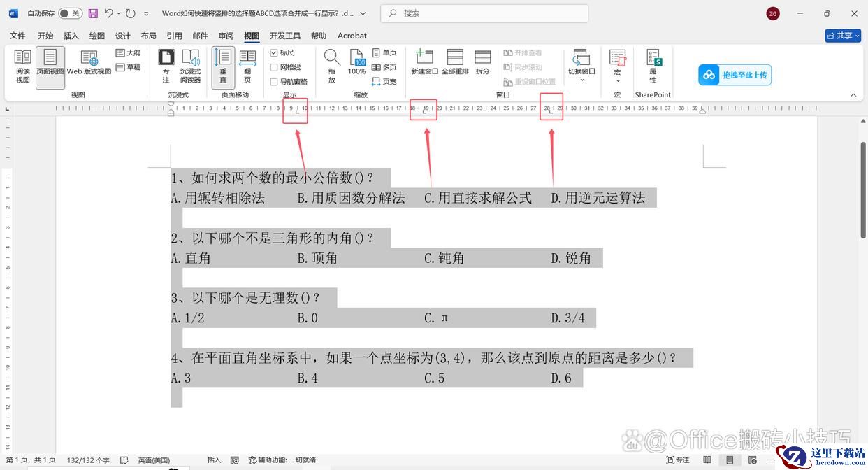Open the SharePoint Properties (属性) icon

click(653, 66)
